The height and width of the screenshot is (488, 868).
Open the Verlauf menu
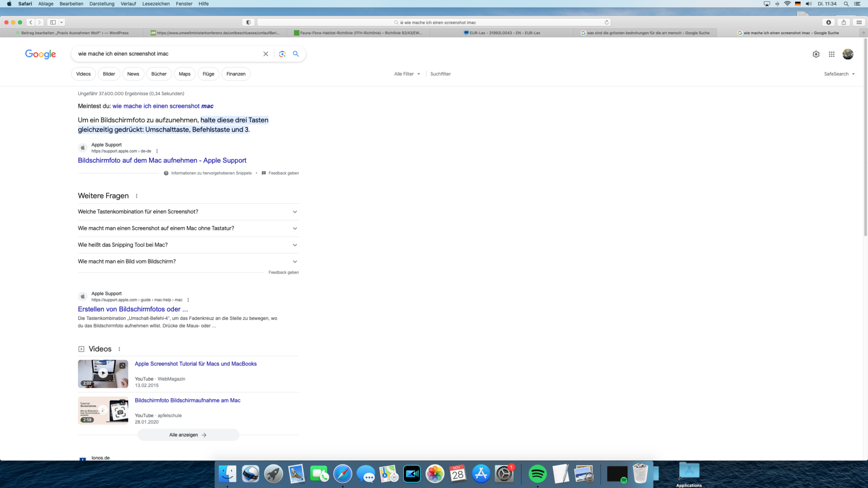(128, 4)
